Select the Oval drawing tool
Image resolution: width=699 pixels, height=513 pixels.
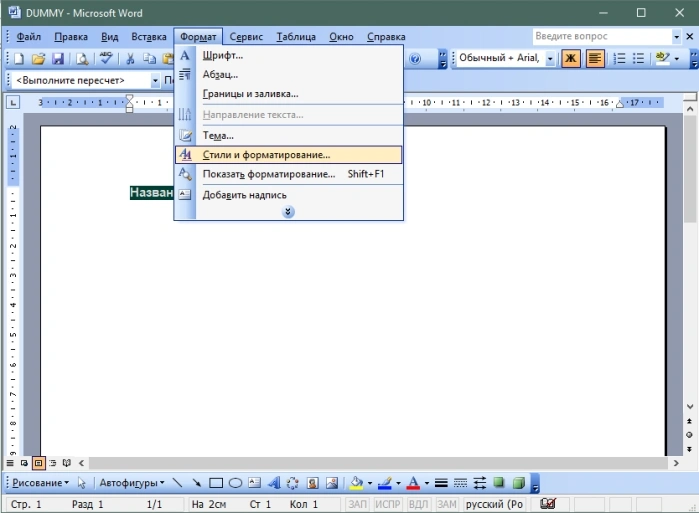click(235, 483)
